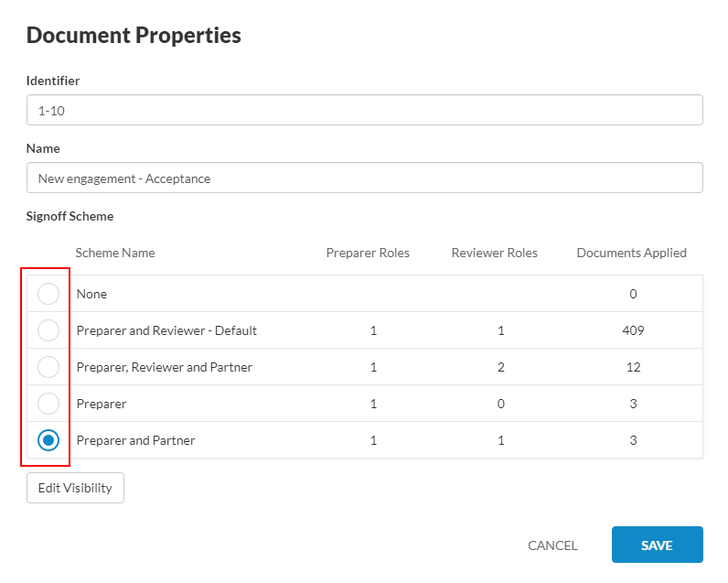The height and width of the screenshot is (583, 728).
Task: Click the 'Preparer and Partner' scheme name text
Action: tap(136, 440)
